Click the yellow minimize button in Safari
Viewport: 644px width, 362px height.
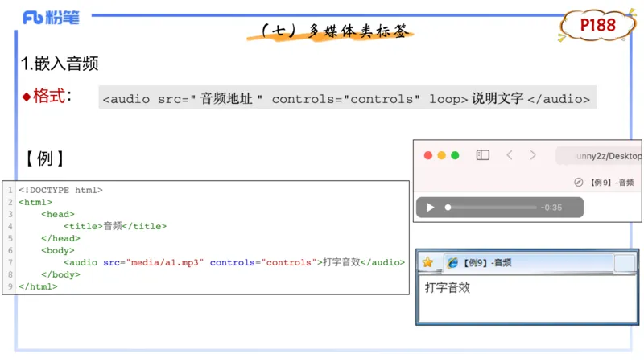tap(441, 155)
